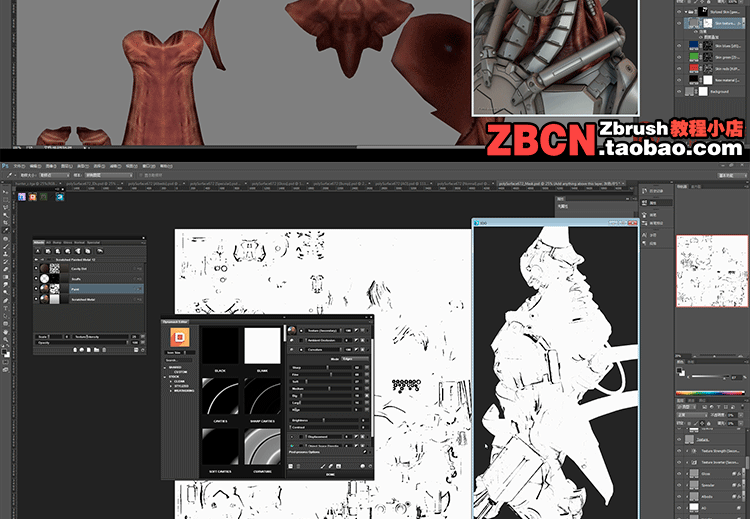
Task: Switch to hunter_c.tga document tab
Action: [x=38, y=183]
